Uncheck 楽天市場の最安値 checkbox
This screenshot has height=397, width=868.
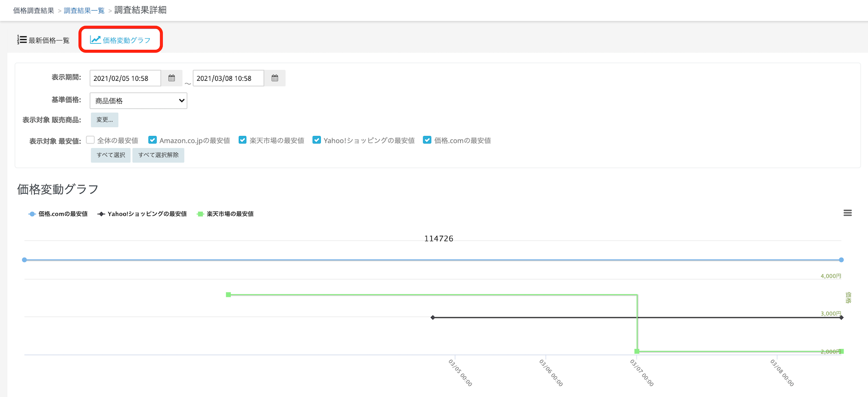243,140
